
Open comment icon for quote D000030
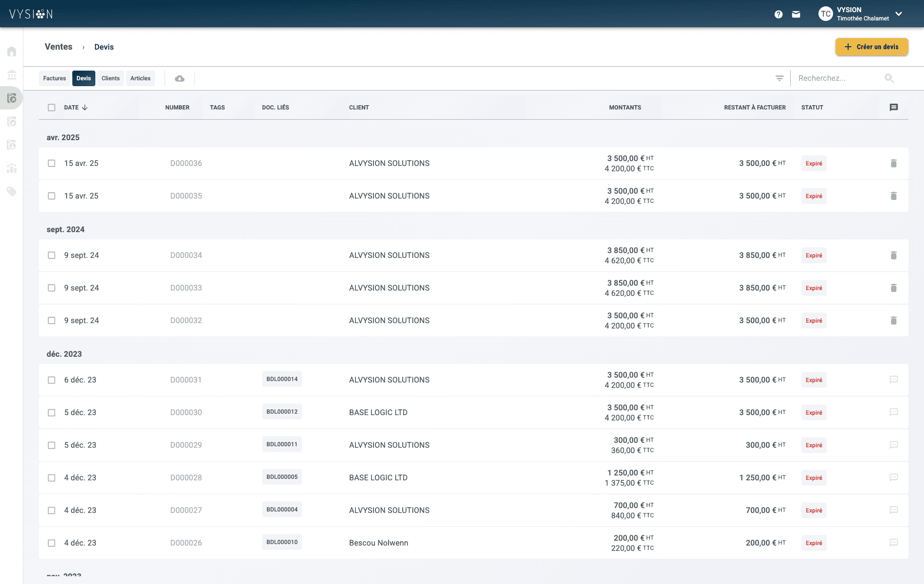[x=894, y=412]
